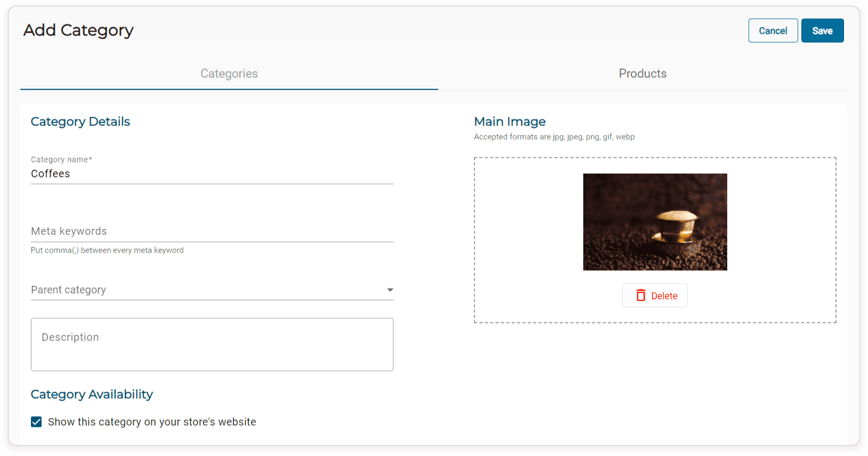Click the Main Image section heading
Screen dimensions: 868x456
point(510,121)
